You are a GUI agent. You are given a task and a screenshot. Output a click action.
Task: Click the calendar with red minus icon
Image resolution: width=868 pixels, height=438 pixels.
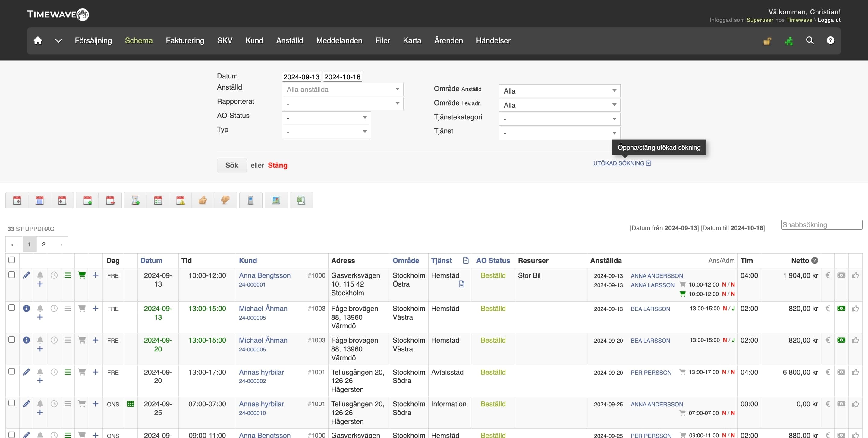(x=110, y=200)
